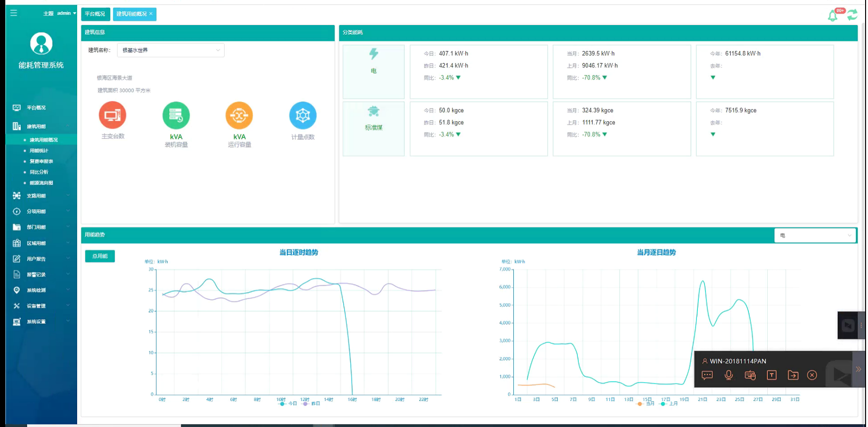This screenshot has width=868, height=427.
Task: Click the microphone icon in remote toolbar
Action: pos(728,375)
